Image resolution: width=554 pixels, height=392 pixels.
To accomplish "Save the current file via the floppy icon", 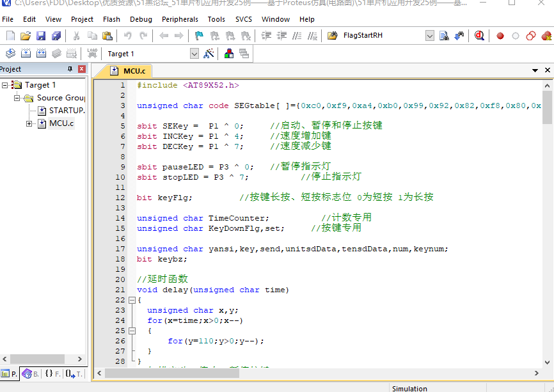I will click(x=41, y=36).
